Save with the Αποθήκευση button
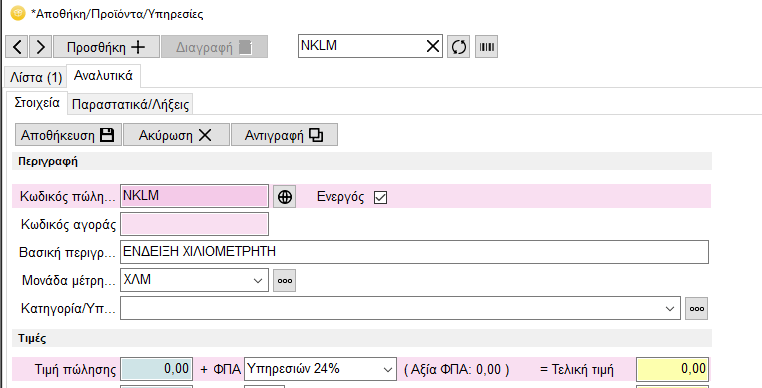The image size is (762, 388). pyautogui.click(x=68, y=135)
